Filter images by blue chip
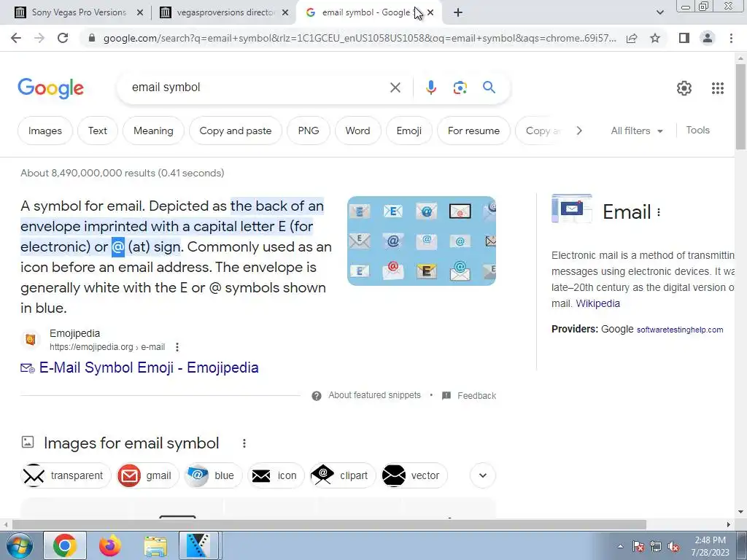 [x=213, y=475]
